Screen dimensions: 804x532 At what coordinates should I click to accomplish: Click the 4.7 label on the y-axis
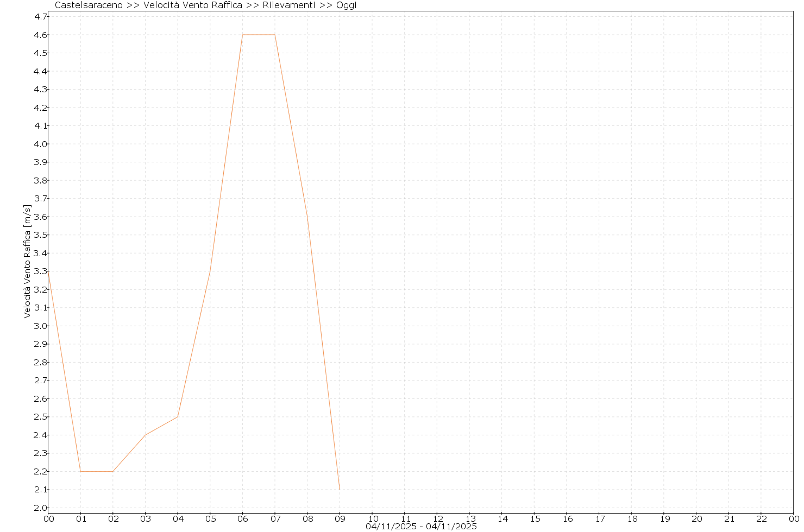(40, 17)
